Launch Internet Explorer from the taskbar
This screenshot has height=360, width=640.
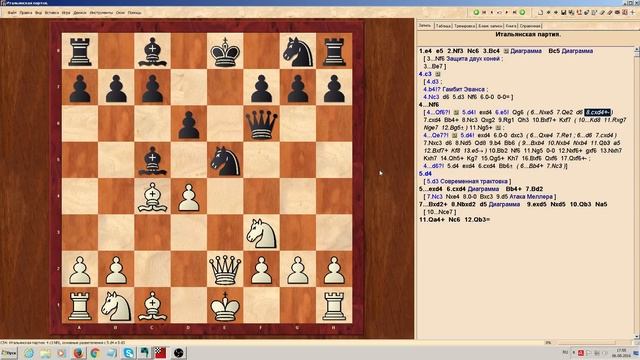pos(29,353)
